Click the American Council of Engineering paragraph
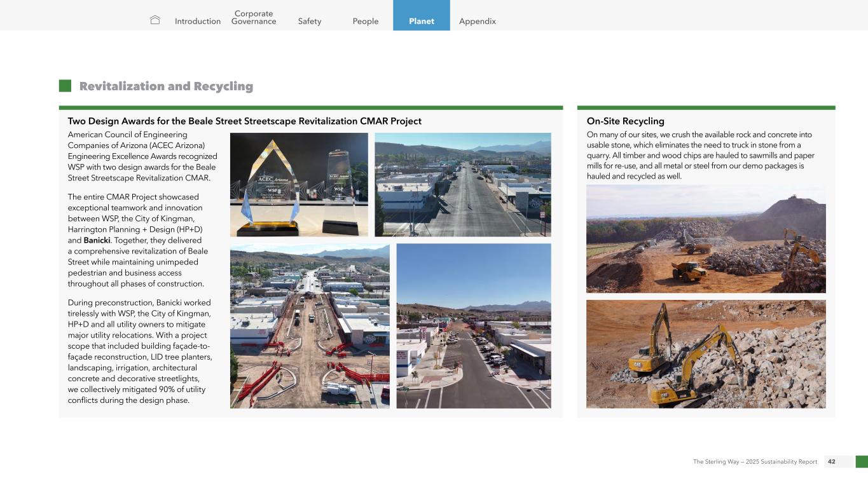Image resolution: width=868 pixels, height=488 pixels. point(142,156)
